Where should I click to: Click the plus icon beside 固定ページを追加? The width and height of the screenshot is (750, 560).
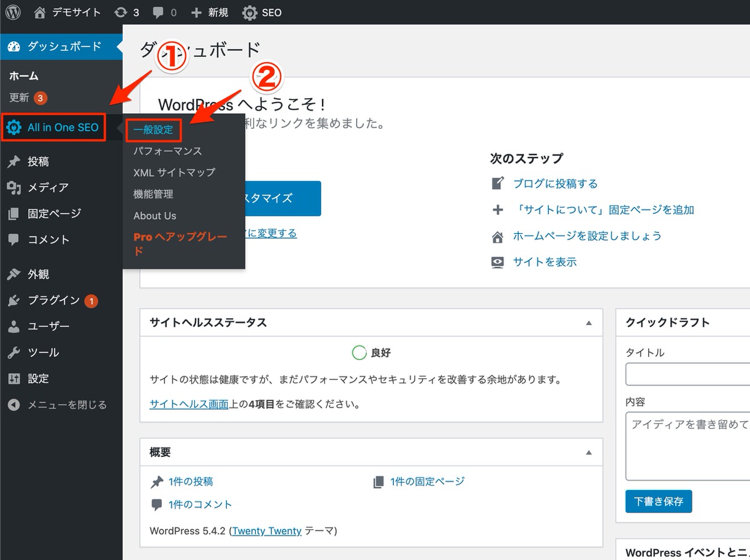click(x=497, y=210)
